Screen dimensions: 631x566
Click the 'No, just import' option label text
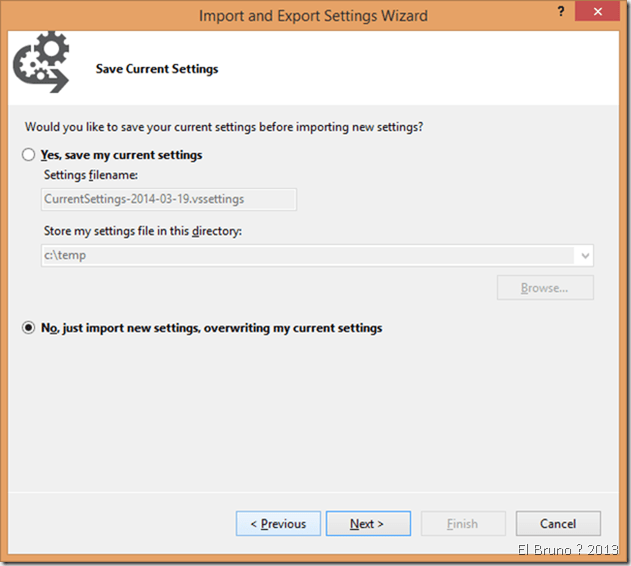211,328
